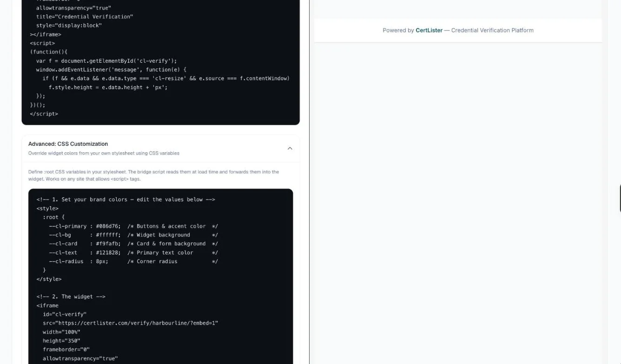Click the '--cl-bg : #ffffff' variable line

tap(133, 235)
